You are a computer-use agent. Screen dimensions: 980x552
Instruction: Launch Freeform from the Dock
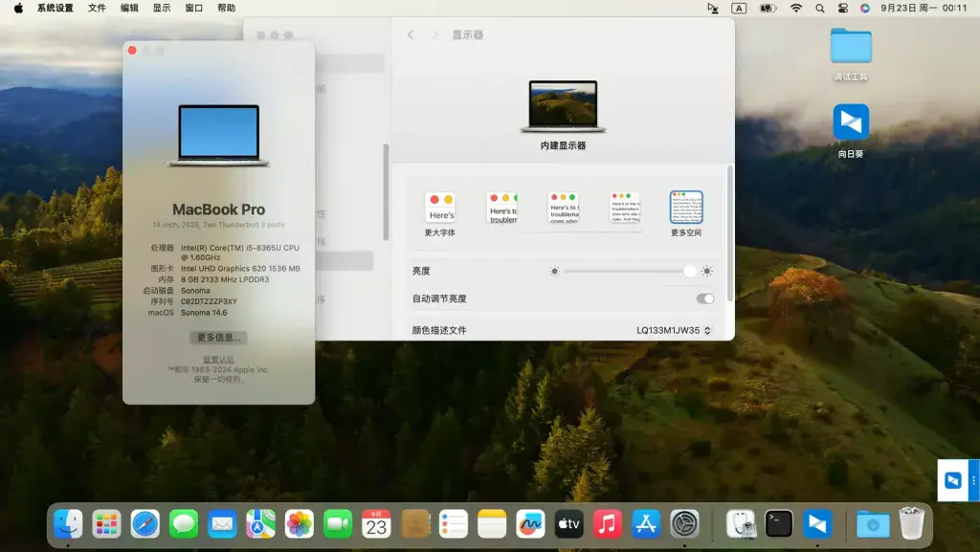[530, 523]
